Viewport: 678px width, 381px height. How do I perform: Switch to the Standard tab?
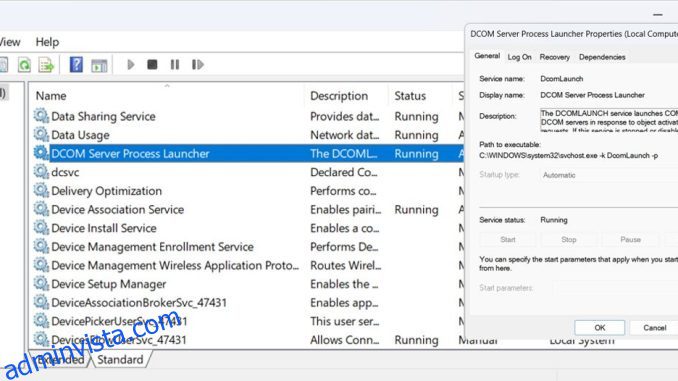point(120,359)
